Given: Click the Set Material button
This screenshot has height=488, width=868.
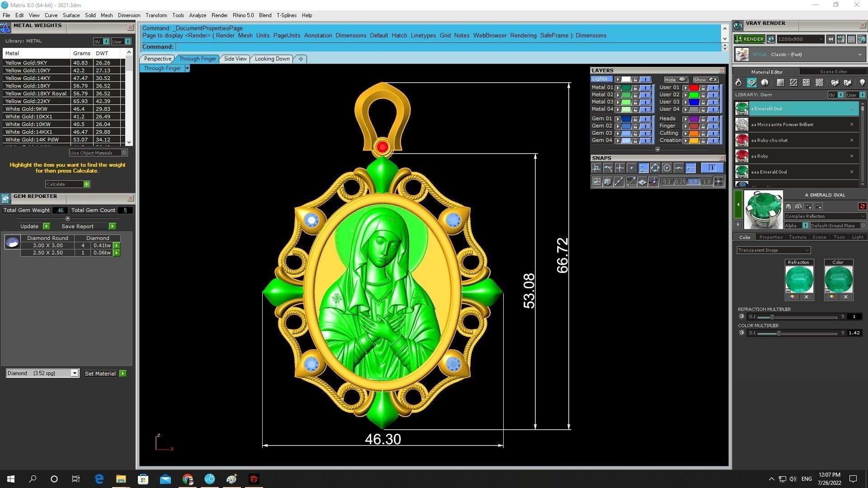Looking at the screenshot, I should 105,373.
